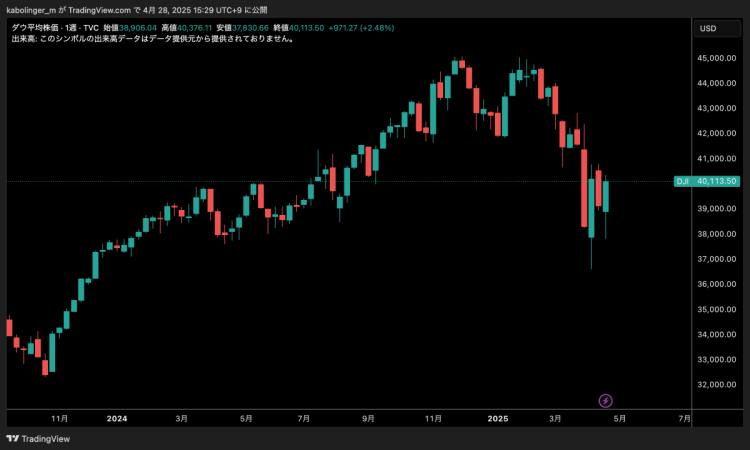Select the 高値 40,376.11 high value
This screenshot has height=450, width=750.
pos(187,28)
